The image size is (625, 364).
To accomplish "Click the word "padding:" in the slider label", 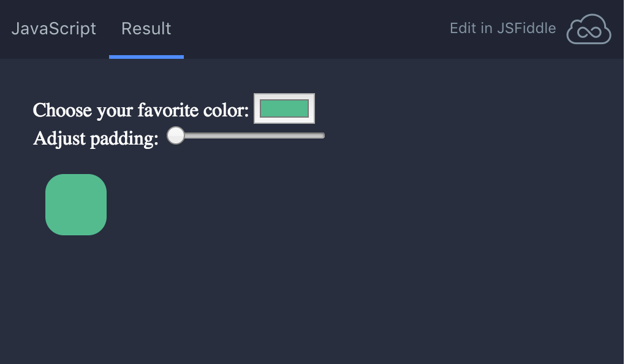I will (124, 138).
